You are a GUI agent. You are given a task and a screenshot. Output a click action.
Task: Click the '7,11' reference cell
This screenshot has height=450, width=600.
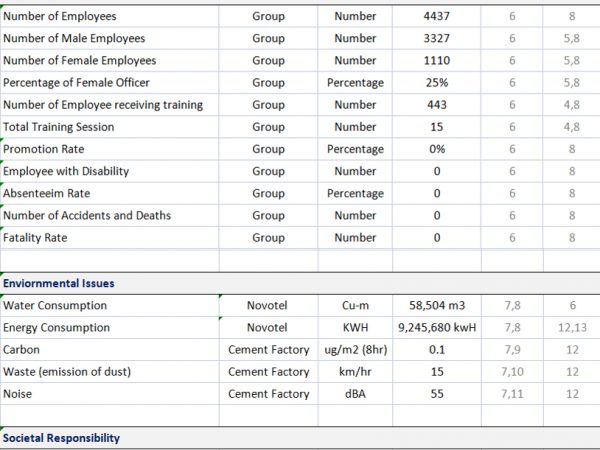coord(512,395)
